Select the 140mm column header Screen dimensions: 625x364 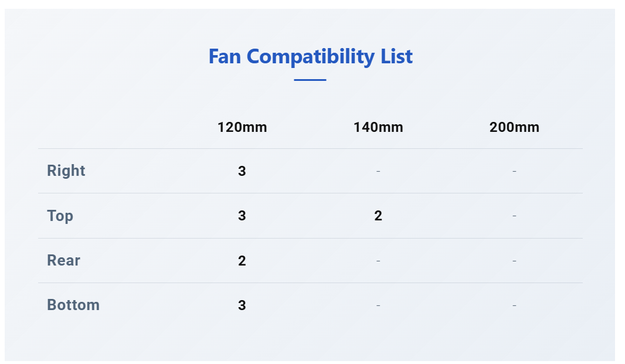pos(378,127)
